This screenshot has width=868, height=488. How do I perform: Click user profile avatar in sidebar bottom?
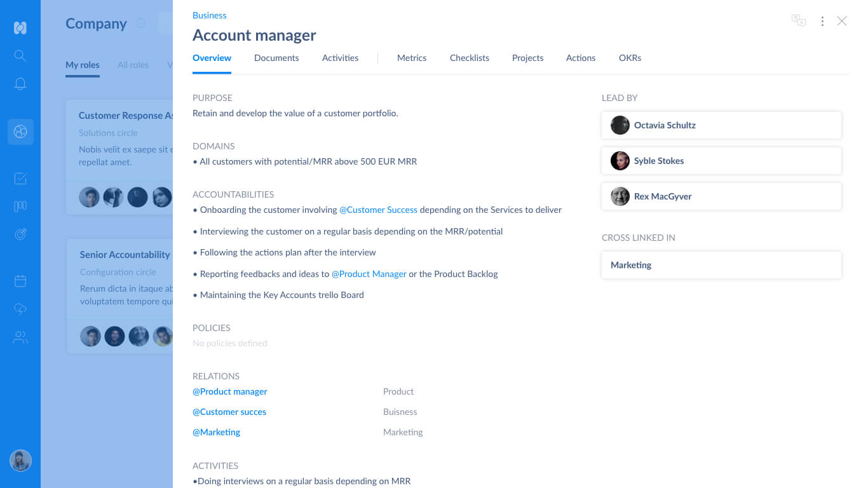(20, 461)
